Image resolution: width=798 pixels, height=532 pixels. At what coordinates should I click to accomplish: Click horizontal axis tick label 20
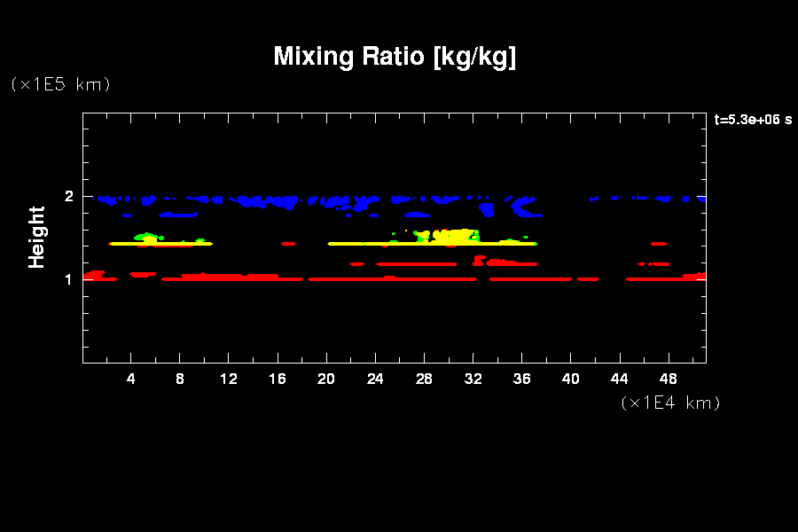[x=326, y=379]
